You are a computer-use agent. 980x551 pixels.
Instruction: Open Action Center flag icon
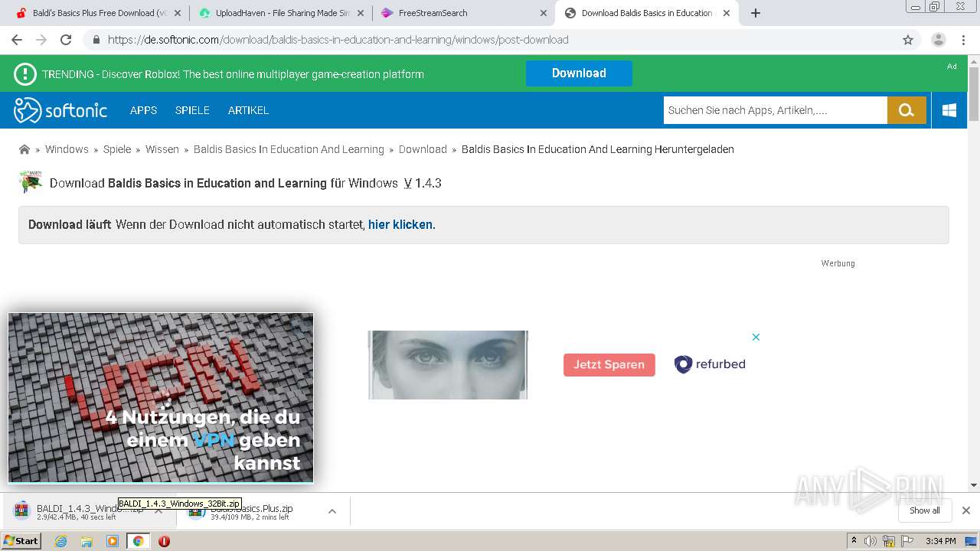click(x=906, y=541)
